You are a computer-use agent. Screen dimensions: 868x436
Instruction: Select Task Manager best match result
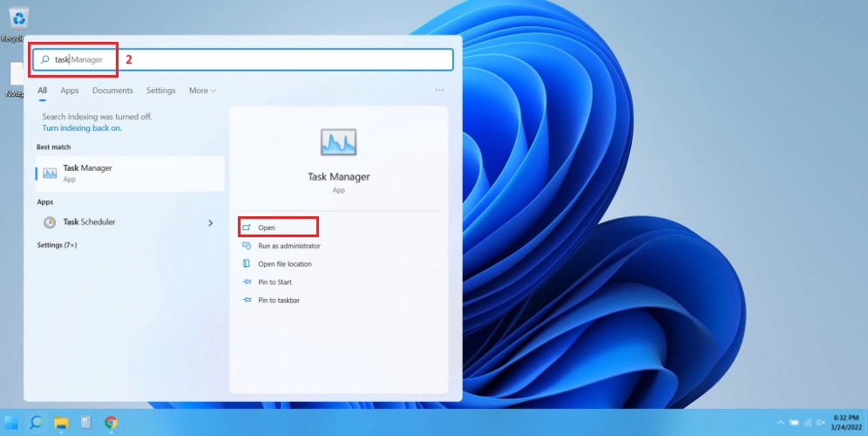130,174
